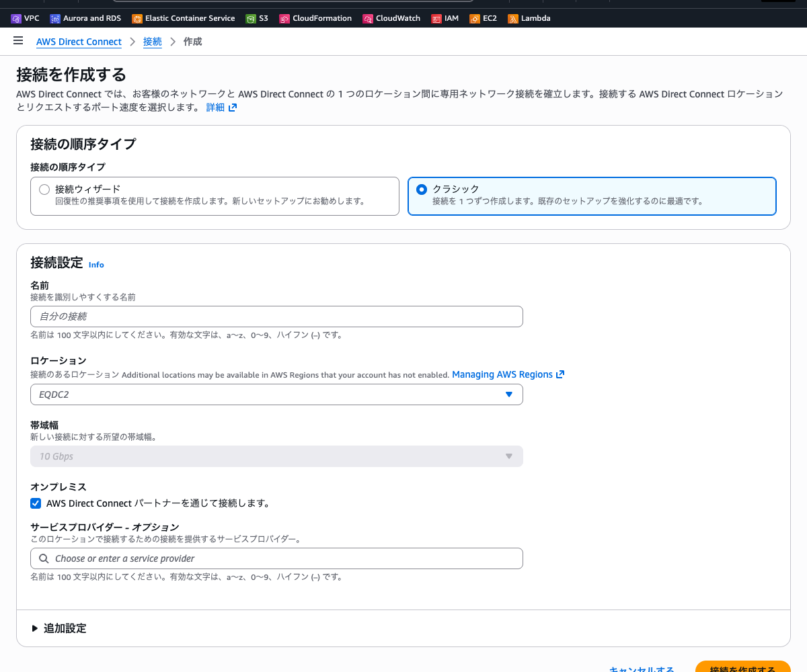The image size is (807, 672).
Task: Click the VPC shortcut label
Action: pyautogui.click(x=32, y=18)
